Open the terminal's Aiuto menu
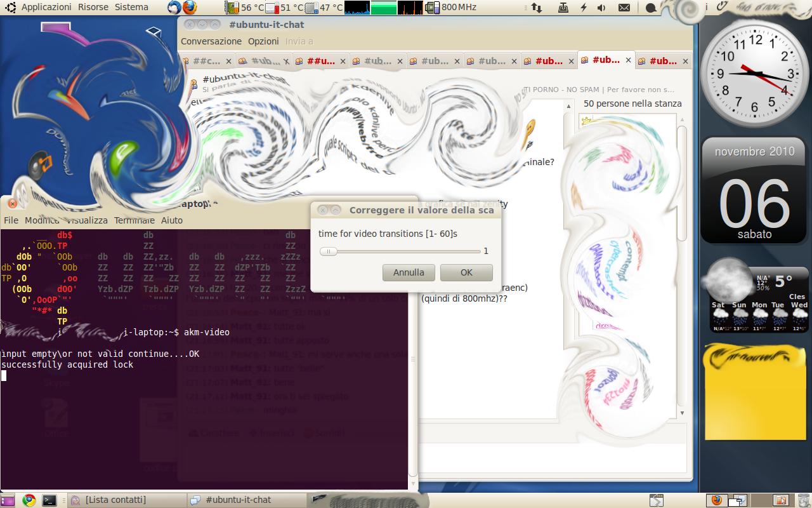This screenshot has height=508, width=812. 171,220
